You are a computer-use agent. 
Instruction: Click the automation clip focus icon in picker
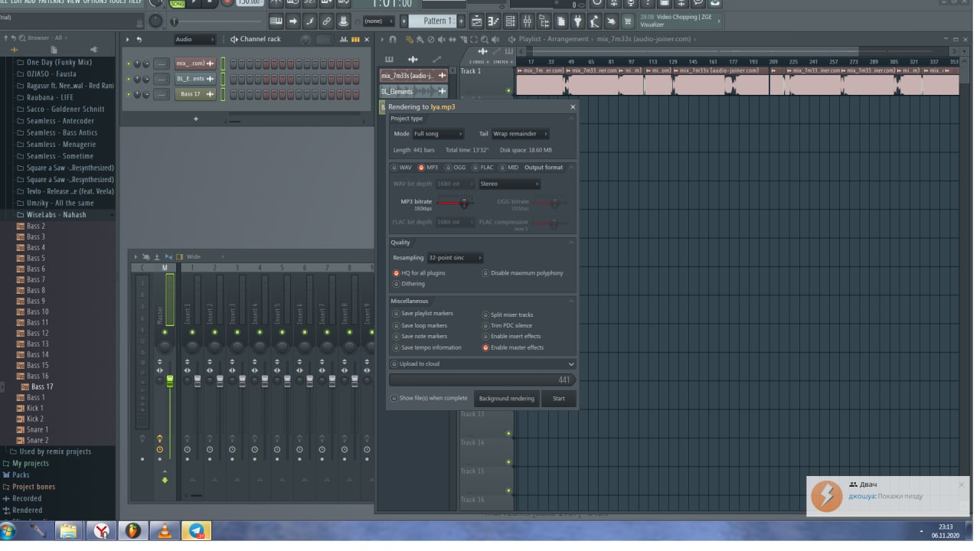[436, 60]
